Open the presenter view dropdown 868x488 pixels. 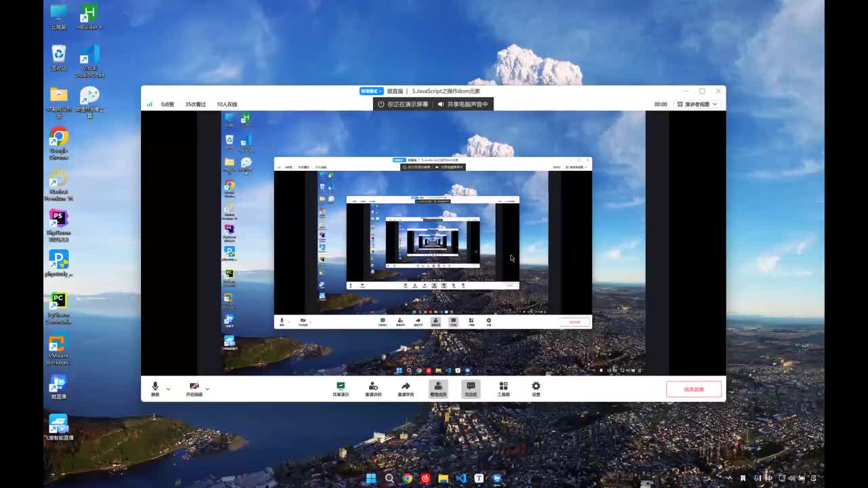tap(697, 104)
